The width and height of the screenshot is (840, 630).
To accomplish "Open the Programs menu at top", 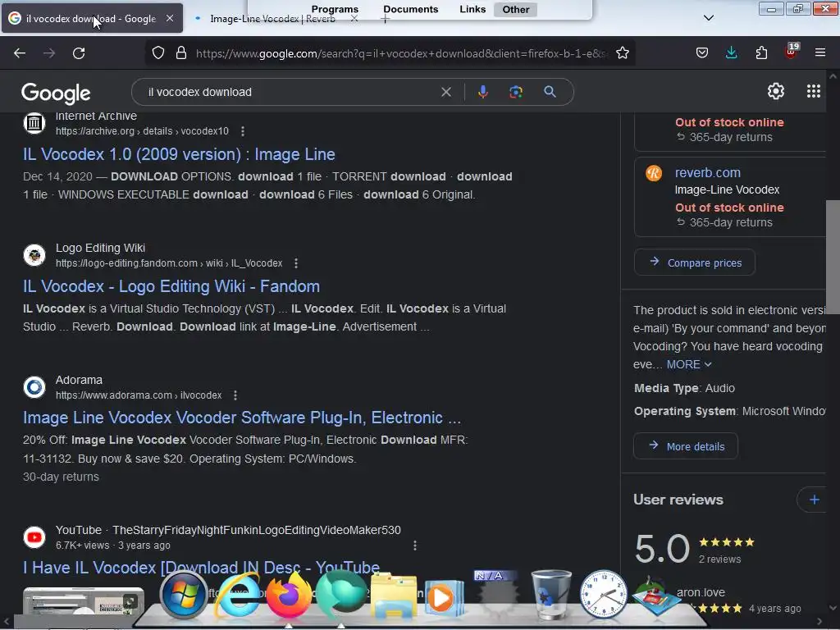I will click(335, 9).
